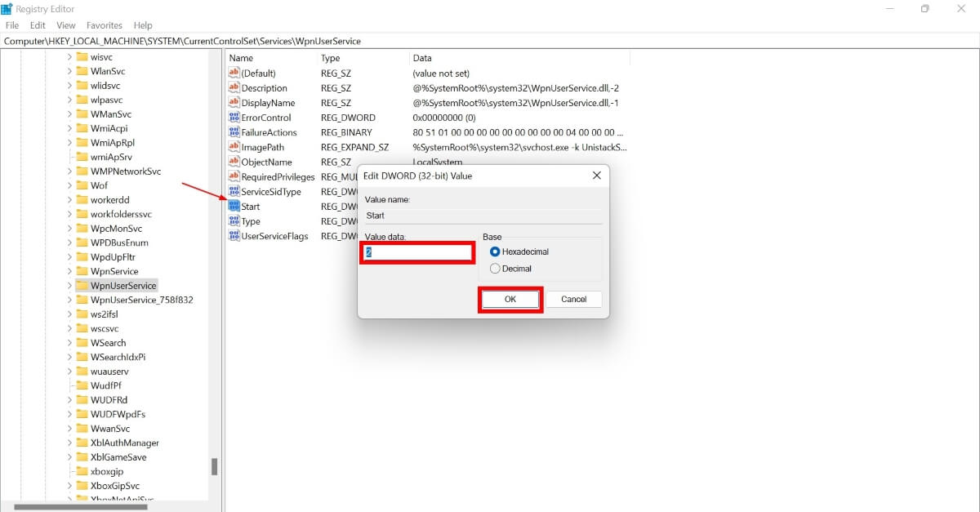Confirm with the OK button
This screenshot has height=512, width=980.
coord(510,299)
